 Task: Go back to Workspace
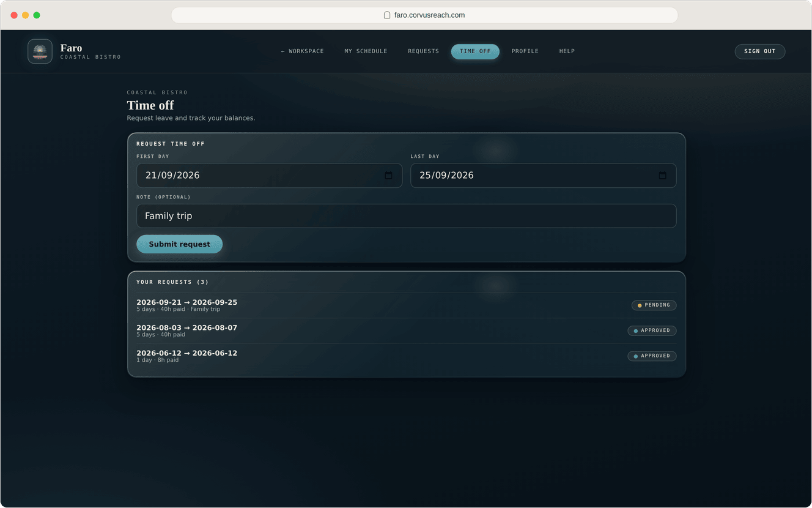click(302, 51)
